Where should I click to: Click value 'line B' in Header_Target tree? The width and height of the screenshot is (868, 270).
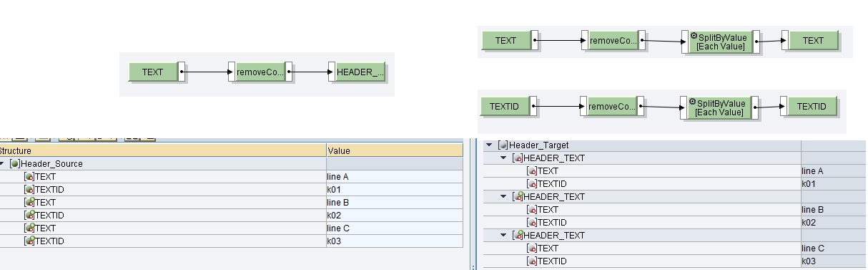point(813,210)
